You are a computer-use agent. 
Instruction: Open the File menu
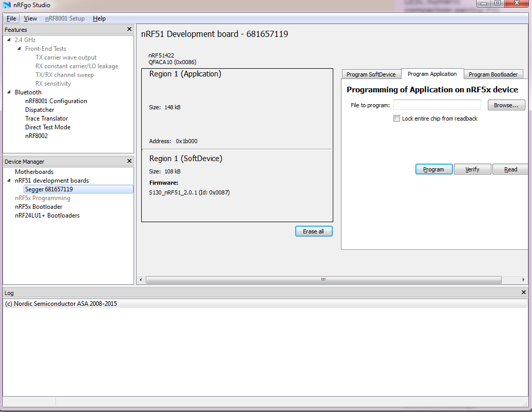pyautogui.click(x=11, y=18)
